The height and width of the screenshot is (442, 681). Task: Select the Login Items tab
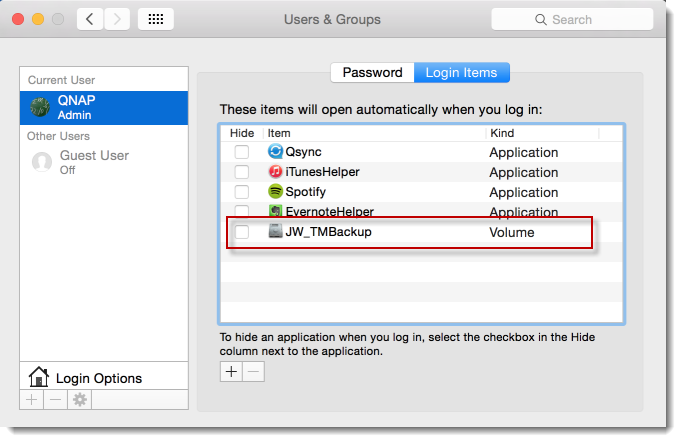tap(461, 73)
